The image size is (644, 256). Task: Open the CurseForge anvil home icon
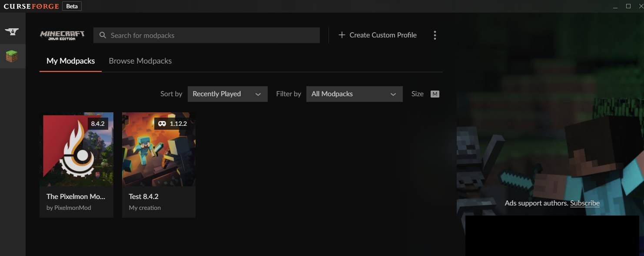pyautogui.click(x=13, y=31)
